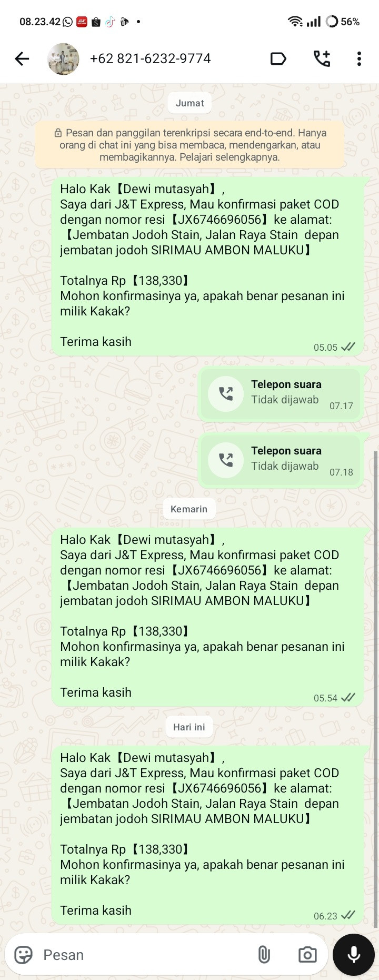Viewport: 379px width, 980px height.
Task: Open the three-dot more options menu
Action: pyautogui.click(x=359, y=58)
